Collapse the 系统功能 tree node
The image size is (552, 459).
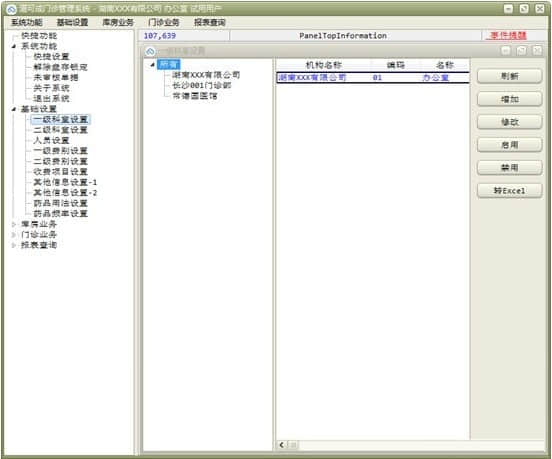(x=14, y=46)
